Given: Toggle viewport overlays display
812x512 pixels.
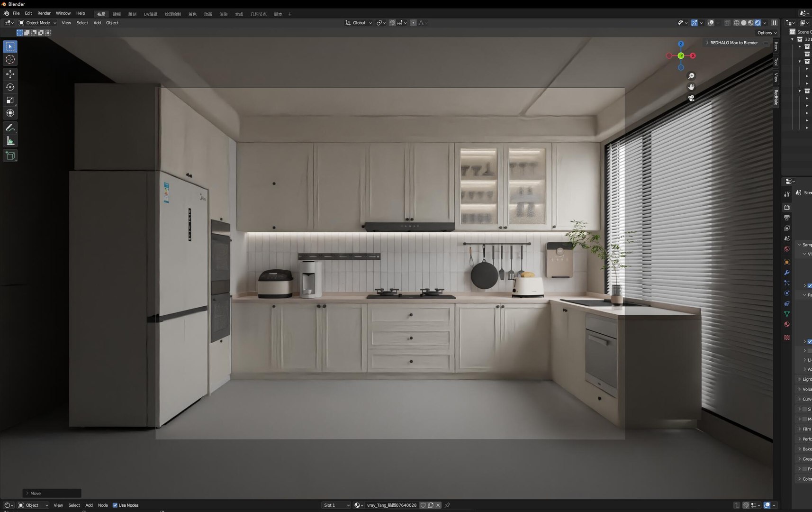Looking at the screenshot, I should tap(711, 23).
